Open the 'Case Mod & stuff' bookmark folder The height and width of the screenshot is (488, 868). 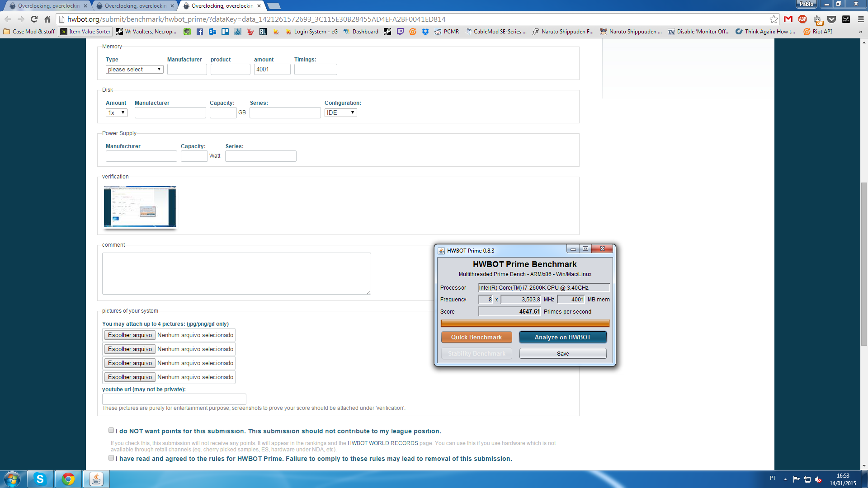click(x=29, y=32)
